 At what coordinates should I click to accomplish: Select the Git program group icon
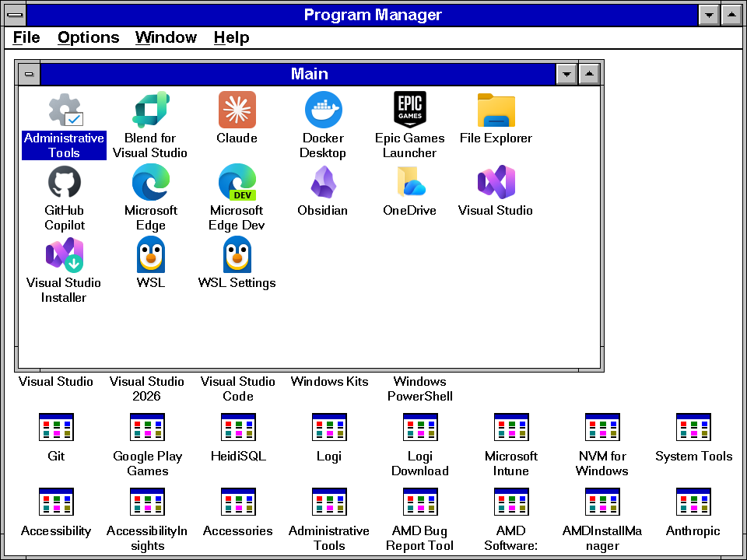click(56, 427)
